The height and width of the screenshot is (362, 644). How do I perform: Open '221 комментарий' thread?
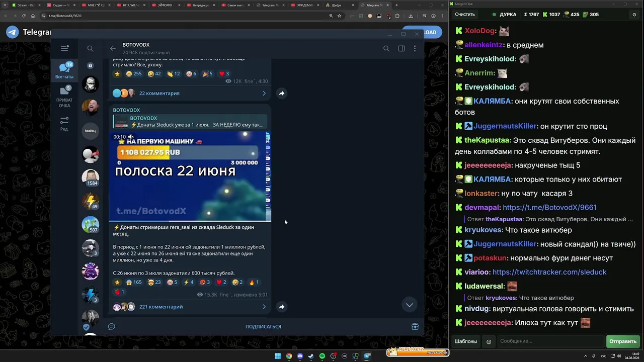pos(161,307)
